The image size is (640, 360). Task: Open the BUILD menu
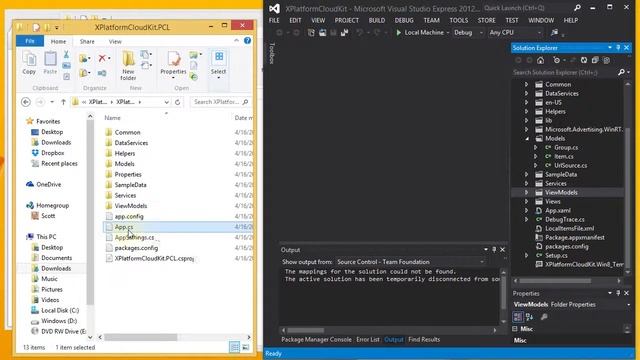point(377,20)
